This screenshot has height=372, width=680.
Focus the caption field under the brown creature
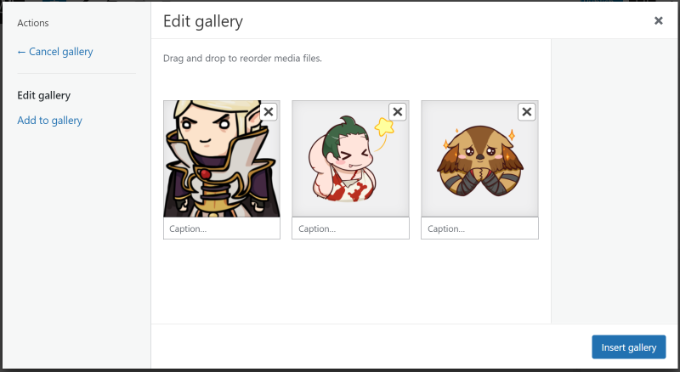(480, 228)
